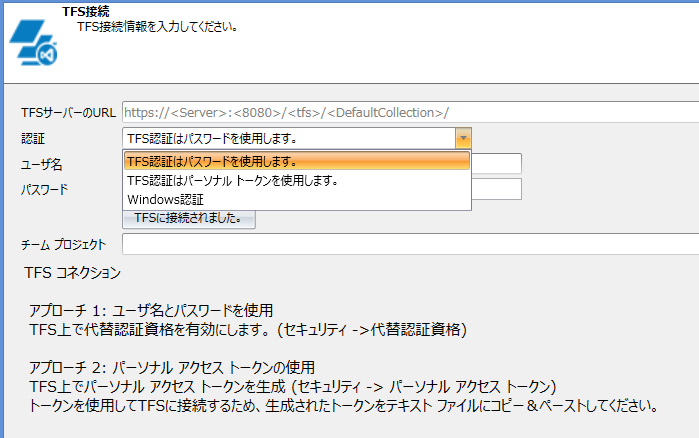Click the TFS上でパーソナル アクセス トークンを生成 line
Image resolution: width=699 pixels, height=438 pixels.
(293, 387)
